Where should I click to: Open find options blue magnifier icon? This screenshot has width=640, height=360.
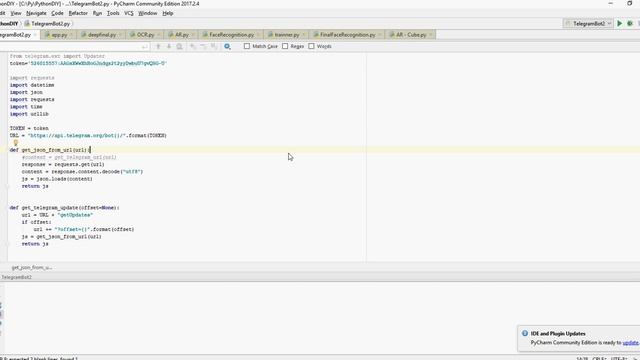(227, 47)
